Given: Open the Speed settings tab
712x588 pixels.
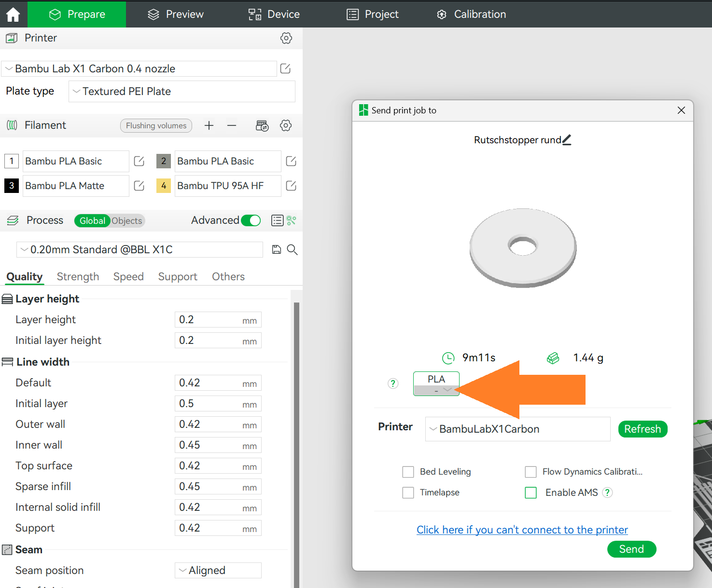Looking at the screenshot, I should (x=128, y=276).
